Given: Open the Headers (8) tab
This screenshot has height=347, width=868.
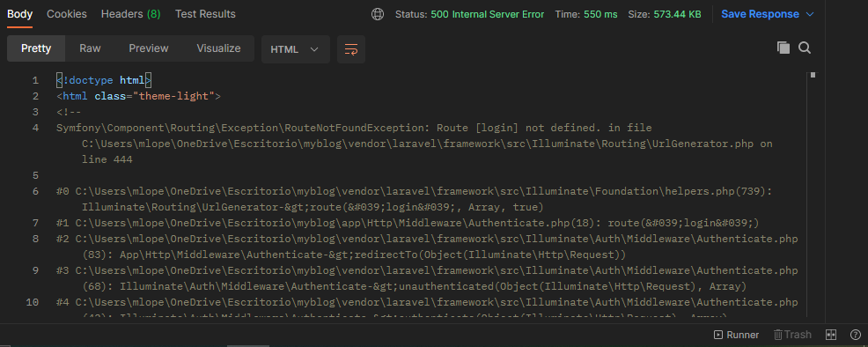Looking at the screenshot, I should click(130, 14).
